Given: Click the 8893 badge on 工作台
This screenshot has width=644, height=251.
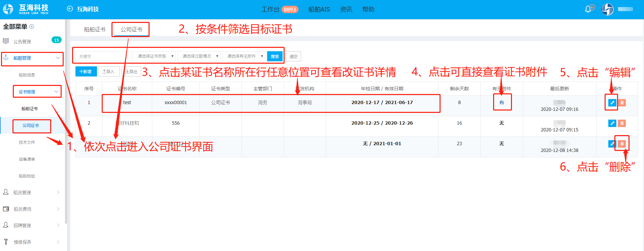Looking at the screenshot, I should click(x=290, y=9).
